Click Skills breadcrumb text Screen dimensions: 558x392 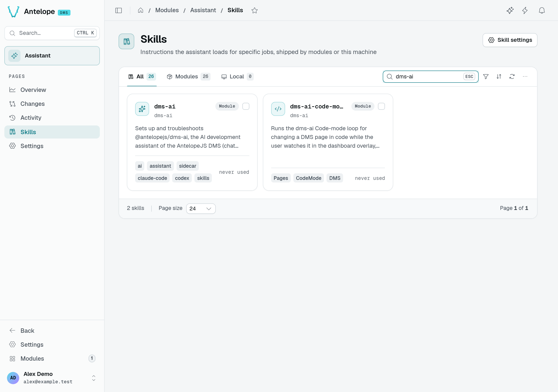click(235, 10)
